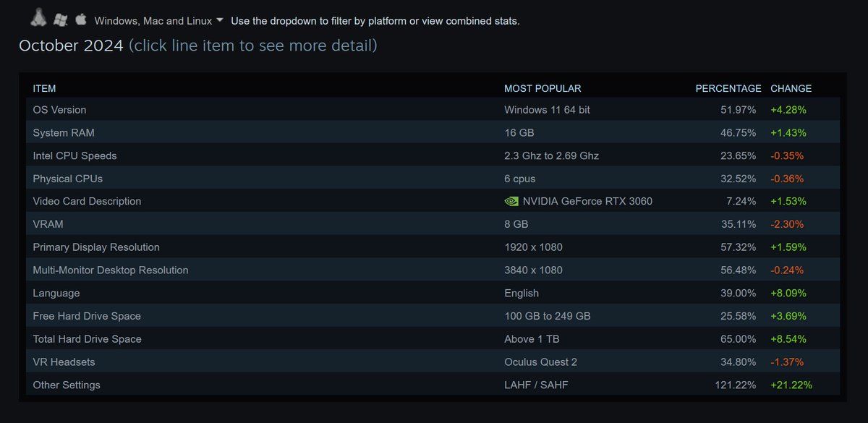Image resolution: width=868 pixels, height=423 pixels.
Task: Open Intel CPU Speeds details
Action: point(433,155)
